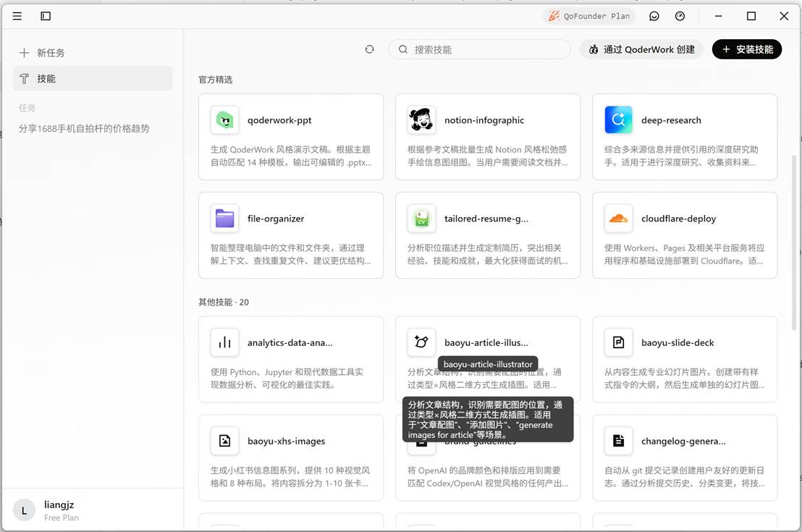The image size is (802, 532).
Task: Click the notion-infographic skill icon
Action: click(421, 119)
